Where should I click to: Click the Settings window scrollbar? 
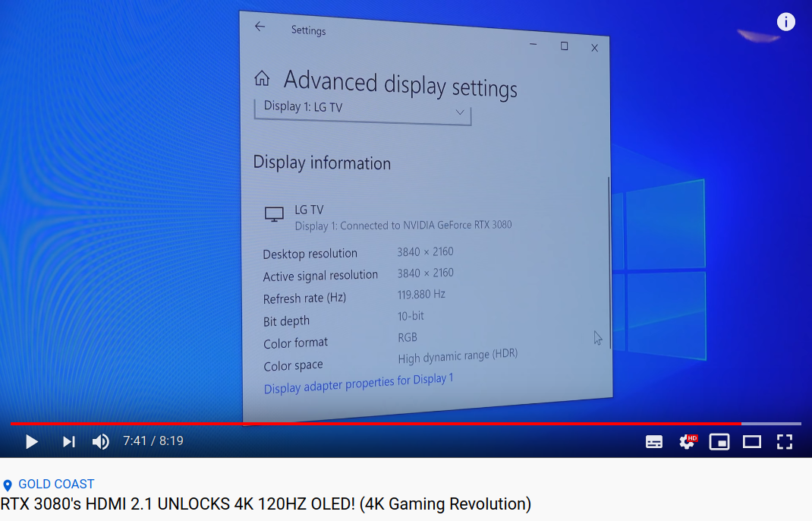pyautogui.click(x=609, y=262)
